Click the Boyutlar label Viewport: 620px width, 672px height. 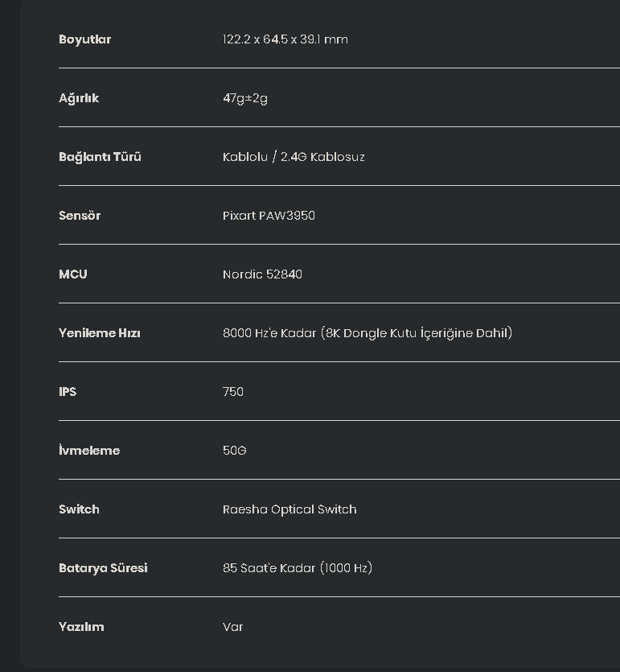coord(84,39)
